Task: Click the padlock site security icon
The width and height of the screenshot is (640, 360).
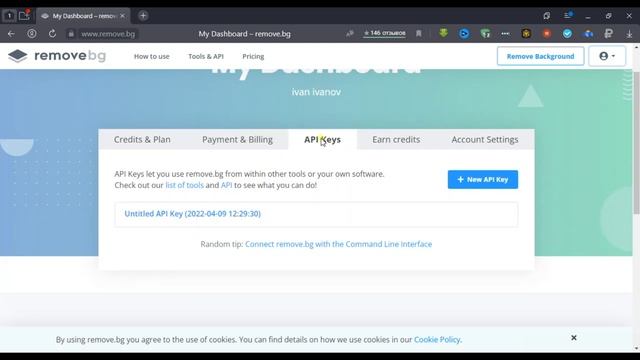Action: coord(71,34)
